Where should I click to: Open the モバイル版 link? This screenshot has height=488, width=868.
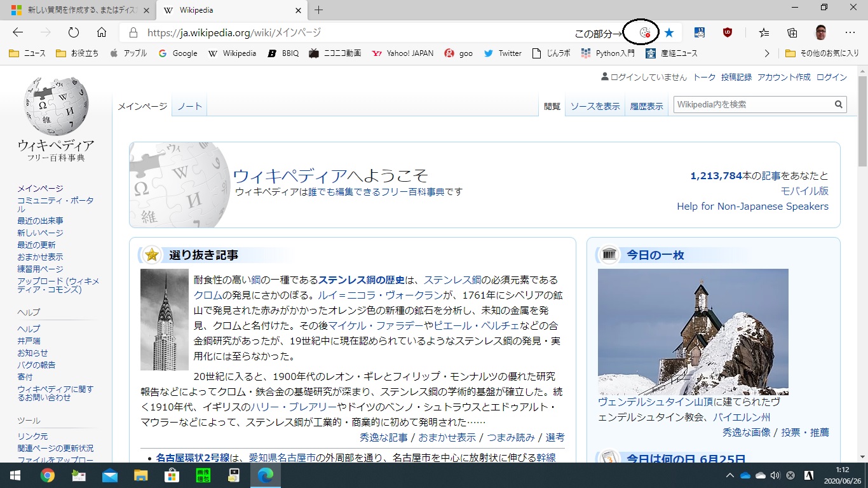point(805,191)
